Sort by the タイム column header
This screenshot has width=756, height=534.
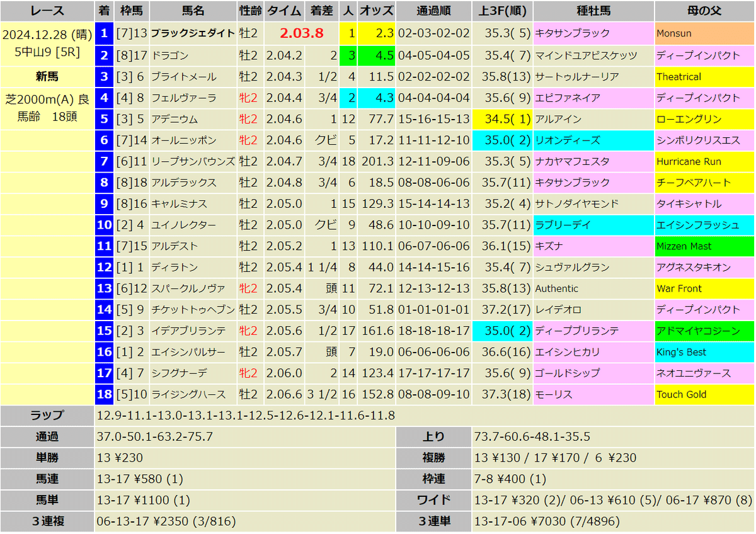click(284, 10)
